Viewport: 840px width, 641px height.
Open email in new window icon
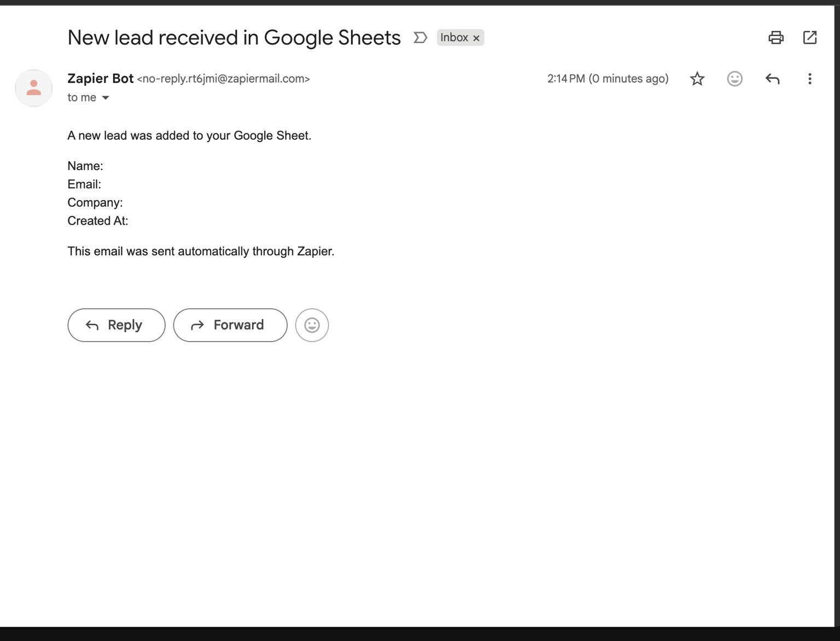(810, 38)
